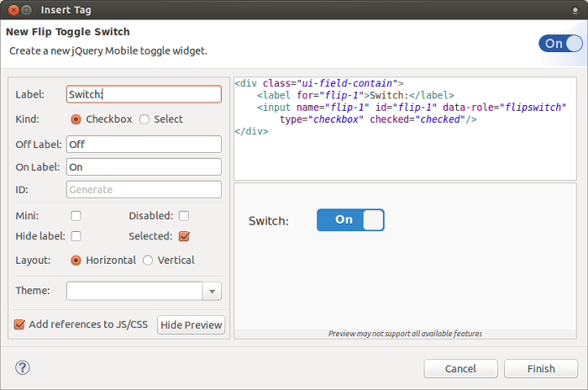The height and width of the screenshot is (390, 588).
Task: Uncheck Add references to JS/CSS
Action: tap(20, 324)
